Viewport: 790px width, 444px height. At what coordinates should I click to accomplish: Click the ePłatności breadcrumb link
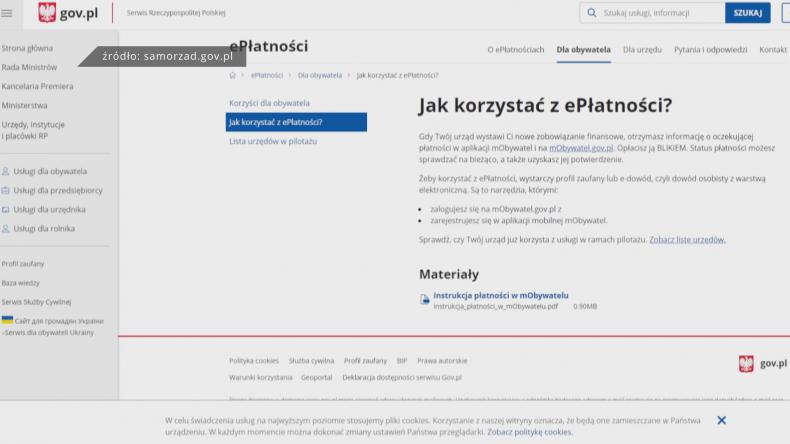click(267, 75)
